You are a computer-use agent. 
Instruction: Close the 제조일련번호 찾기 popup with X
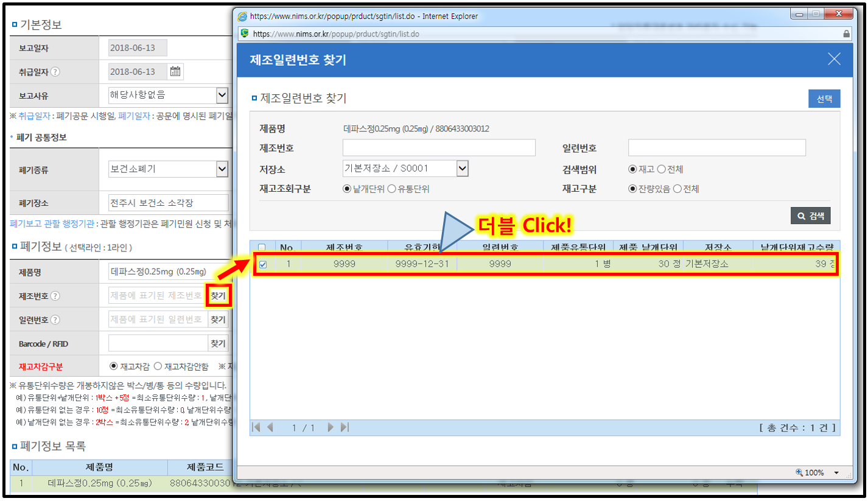tap(834, 59)
